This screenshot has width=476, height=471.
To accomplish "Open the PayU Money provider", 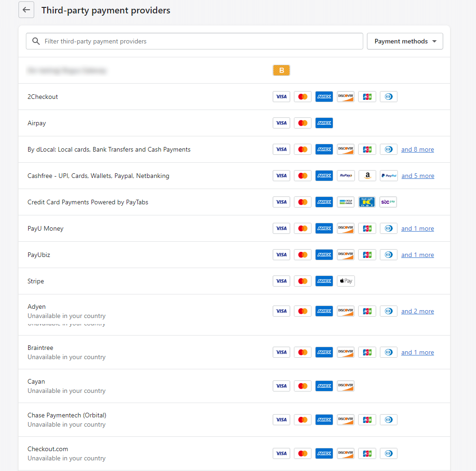I will coord(46,228).
